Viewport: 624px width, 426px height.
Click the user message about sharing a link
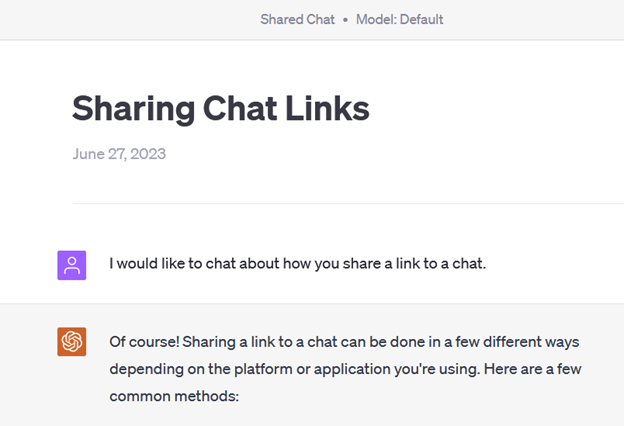click(x=298, y=264)
